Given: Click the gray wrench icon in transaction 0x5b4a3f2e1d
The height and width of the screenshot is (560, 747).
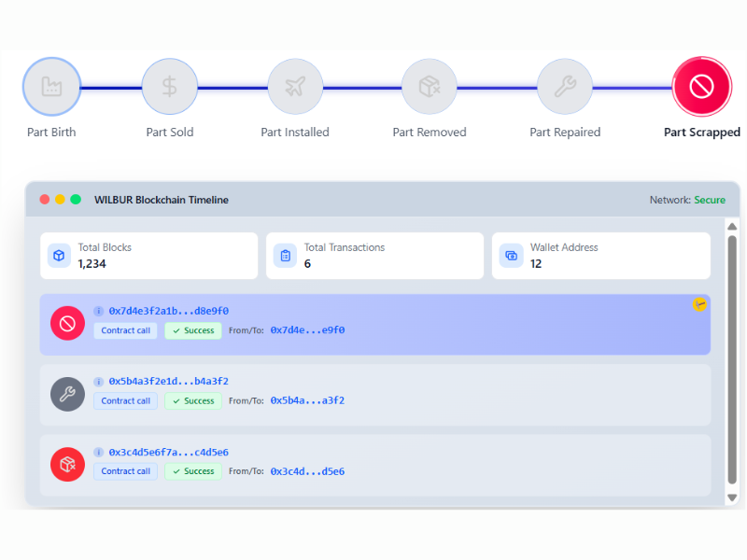Looking at the screenshot, I should [67, 394].
